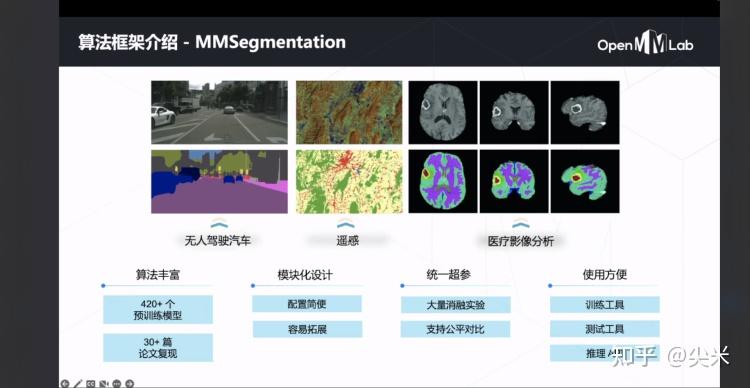750x388 pixels.
Task: Click the remote sensing terrain image
Action: 349,112
